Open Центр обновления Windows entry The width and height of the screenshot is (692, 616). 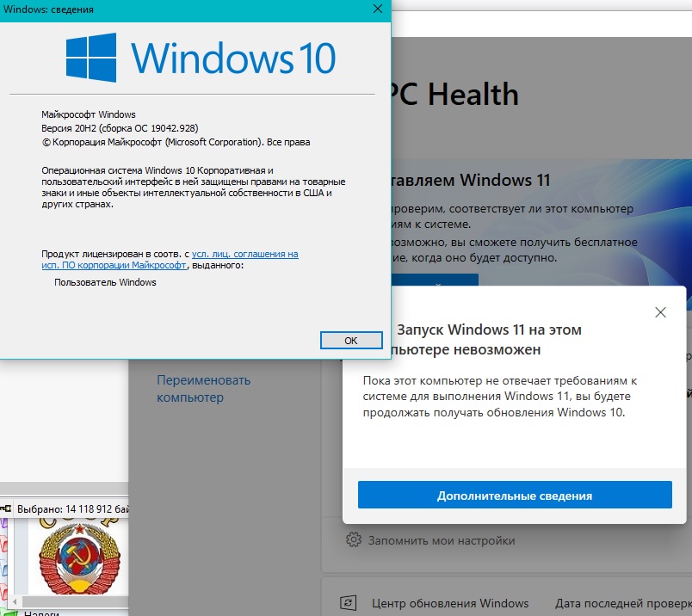pyautogui.click(x=449, y=603)
